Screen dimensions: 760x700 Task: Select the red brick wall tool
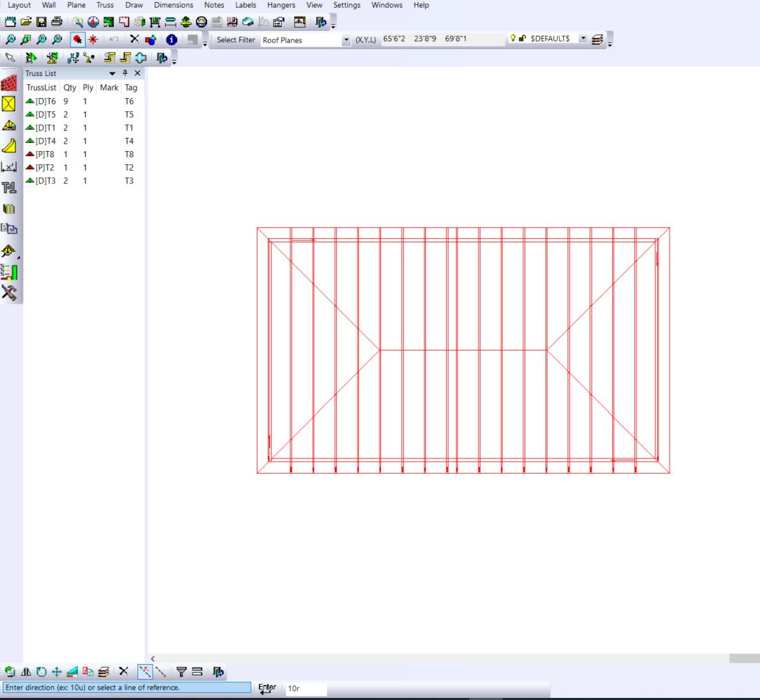tap(9, 84)
